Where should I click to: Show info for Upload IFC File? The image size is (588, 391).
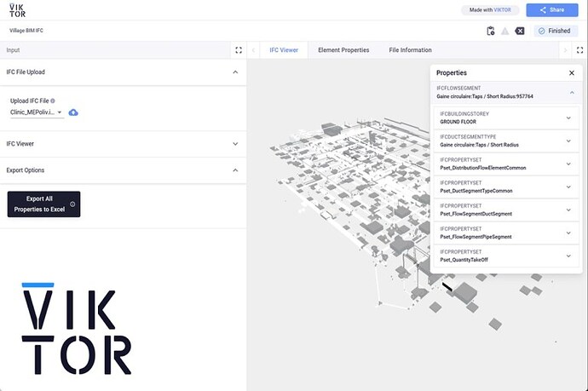[x=53, y=101]
